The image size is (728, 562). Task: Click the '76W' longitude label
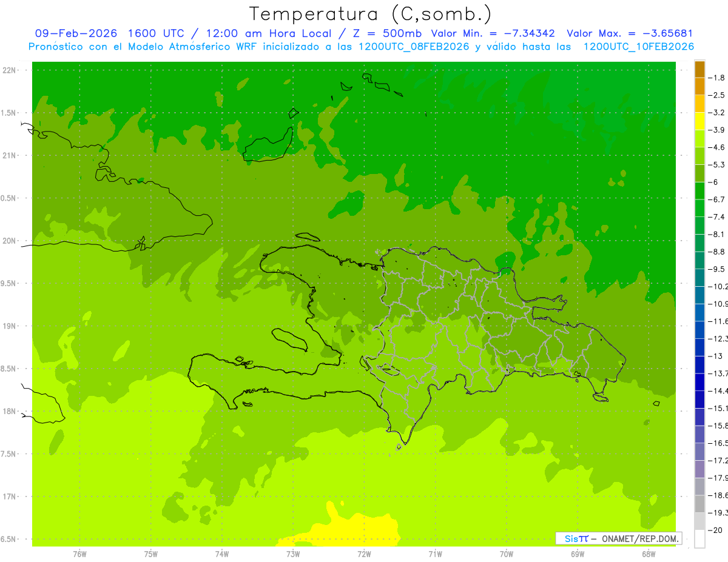tap(79, 554)
